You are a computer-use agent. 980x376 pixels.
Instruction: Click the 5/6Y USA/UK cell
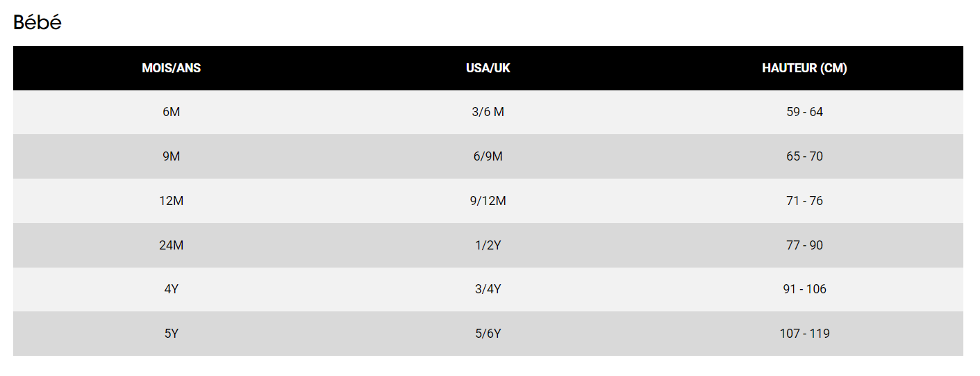pyautogui.click(x=488, y=334)
